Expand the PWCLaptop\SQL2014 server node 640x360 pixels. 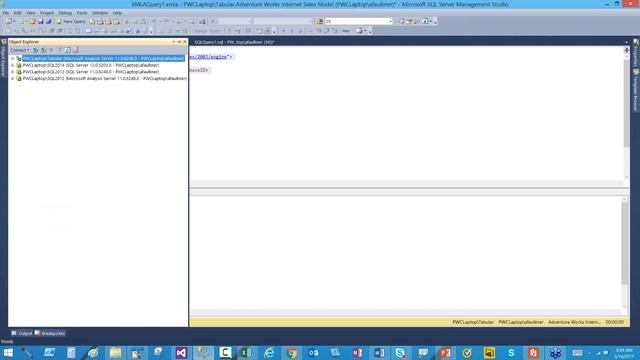(x=13, y=65)
